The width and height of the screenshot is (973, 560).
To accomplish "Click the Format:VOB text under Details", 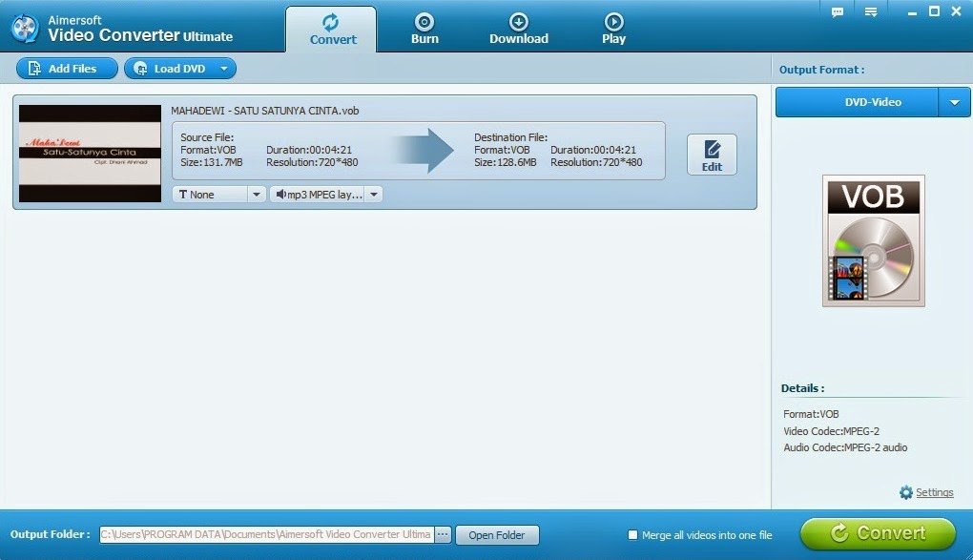I will (811, 413).
